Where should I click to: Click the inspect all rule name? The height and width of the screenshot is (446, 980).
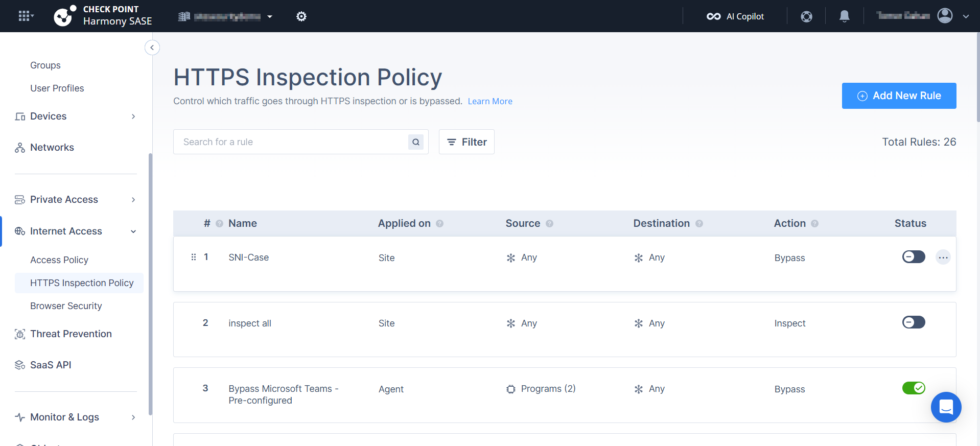[250, 323]
